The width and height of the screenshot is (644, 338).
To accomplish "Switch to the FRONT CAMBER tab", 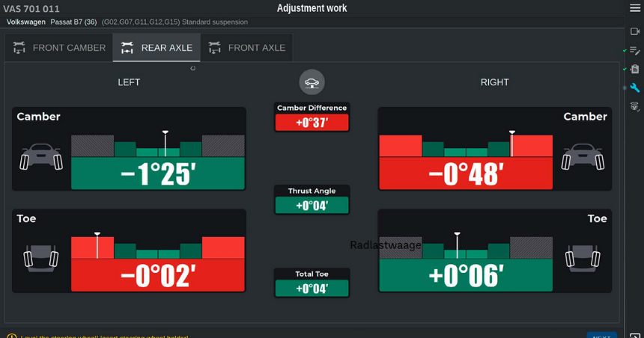I will (60, 48).
